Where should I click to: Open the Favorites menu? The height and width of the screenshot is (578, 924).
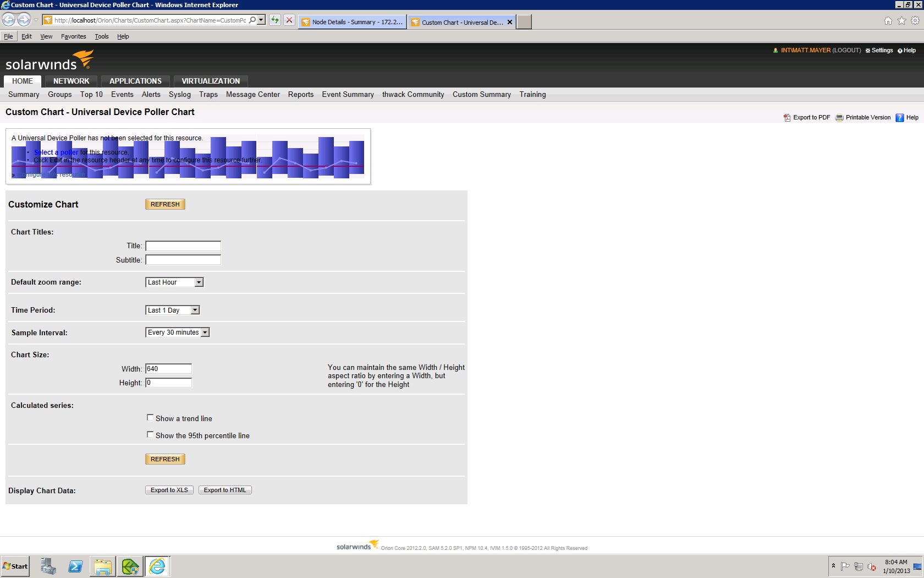74,36
